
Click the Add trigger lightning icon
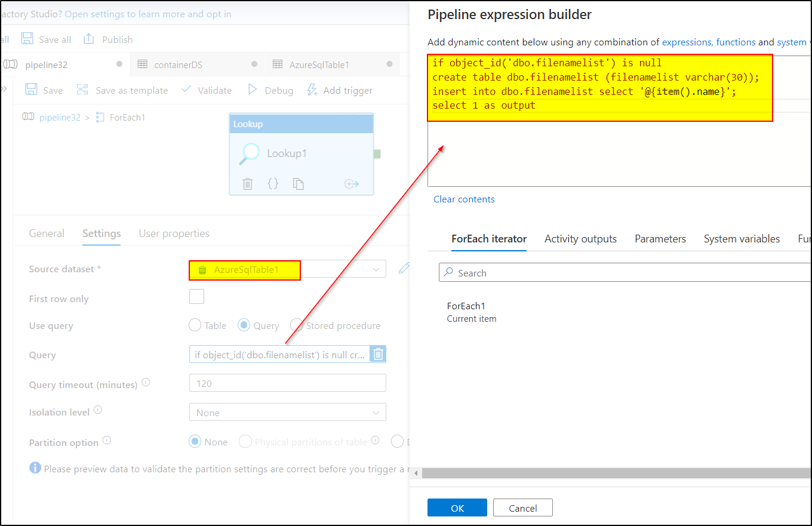click(x=312, y=90)
